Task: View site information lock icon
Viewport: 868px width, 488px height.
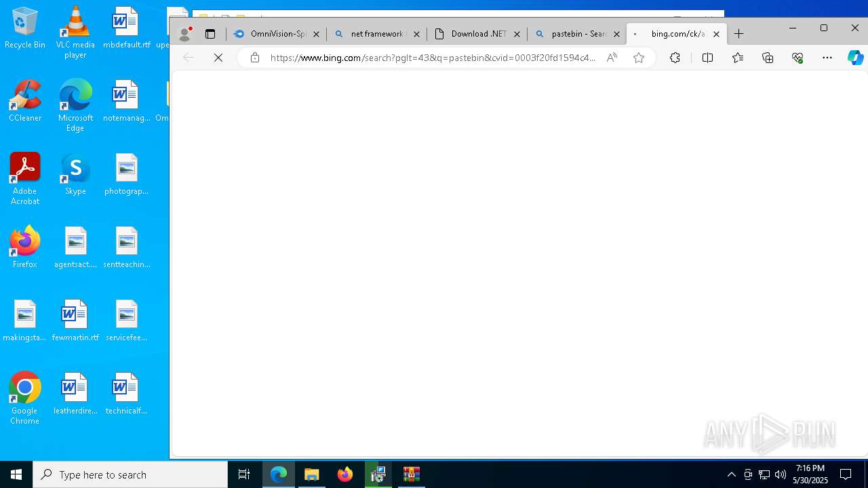Action: [255, 58]
